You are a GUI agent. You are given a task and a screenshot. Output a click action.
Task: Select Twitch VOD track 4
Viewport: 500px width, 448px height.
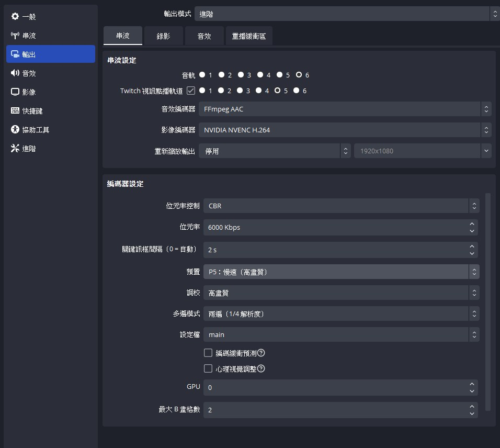pyautogui.click(x=258, y=91)
